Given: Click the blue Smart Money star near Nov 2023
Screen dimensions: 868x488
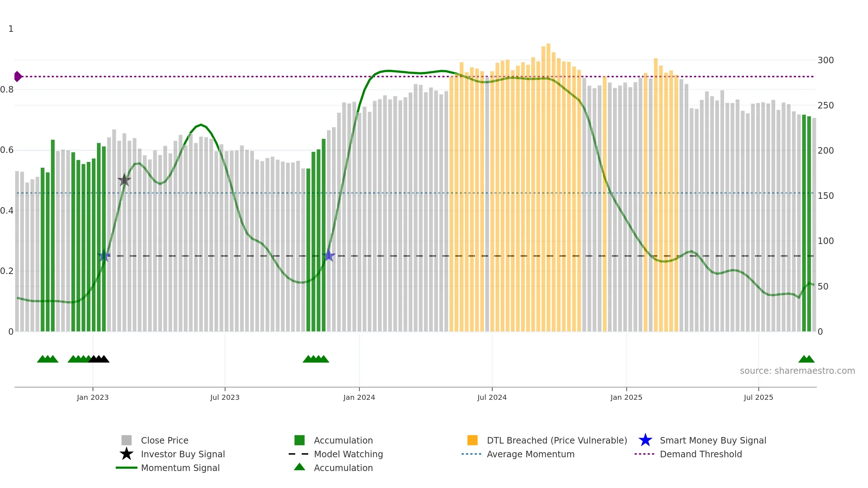Looking at the screenshot, I should 329,256.
